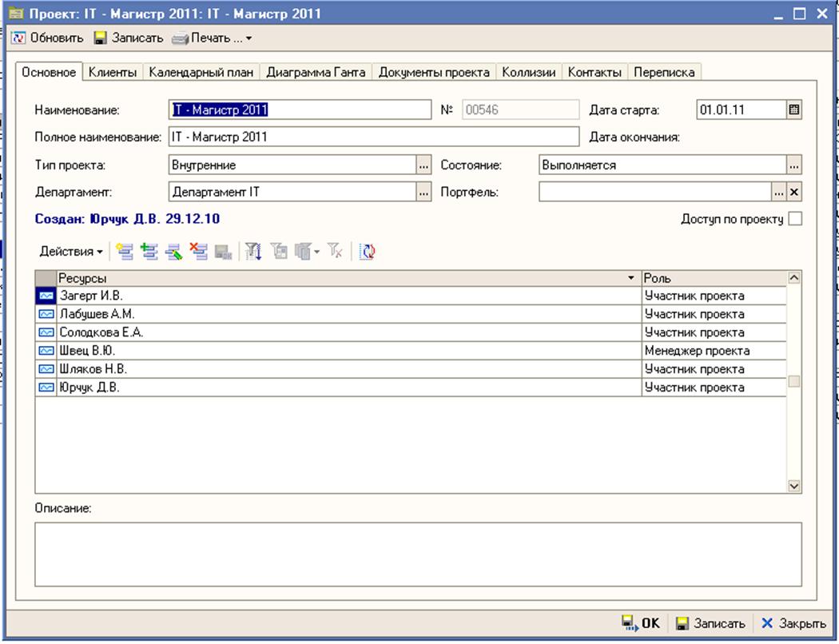Open the Дата старта calendar picker
Screen dimensions: 839x644
coord(794,109)
